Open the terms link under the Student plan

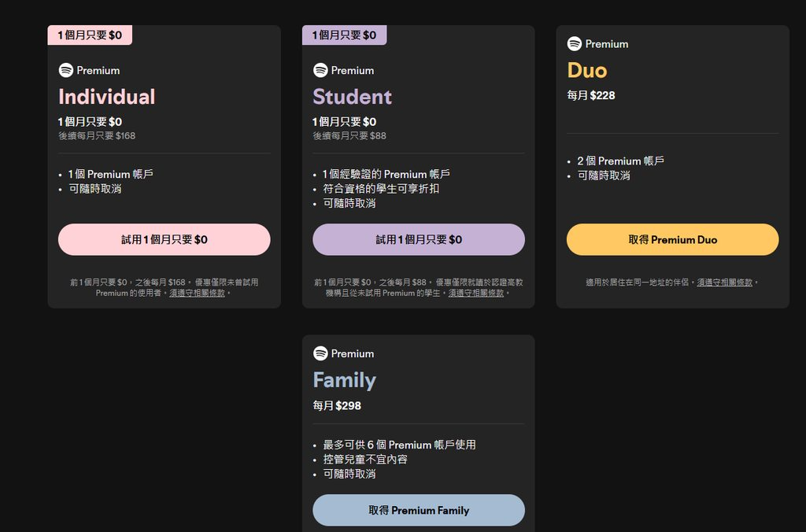[476, 293]
